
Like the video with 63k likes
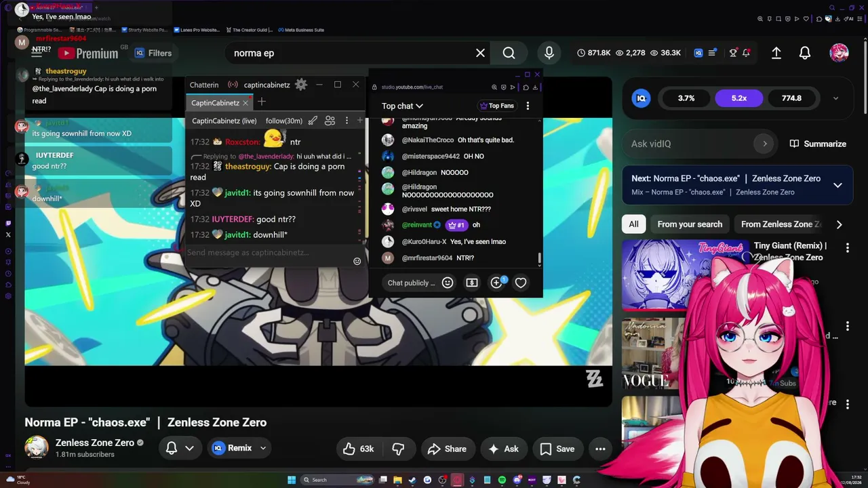359,449
